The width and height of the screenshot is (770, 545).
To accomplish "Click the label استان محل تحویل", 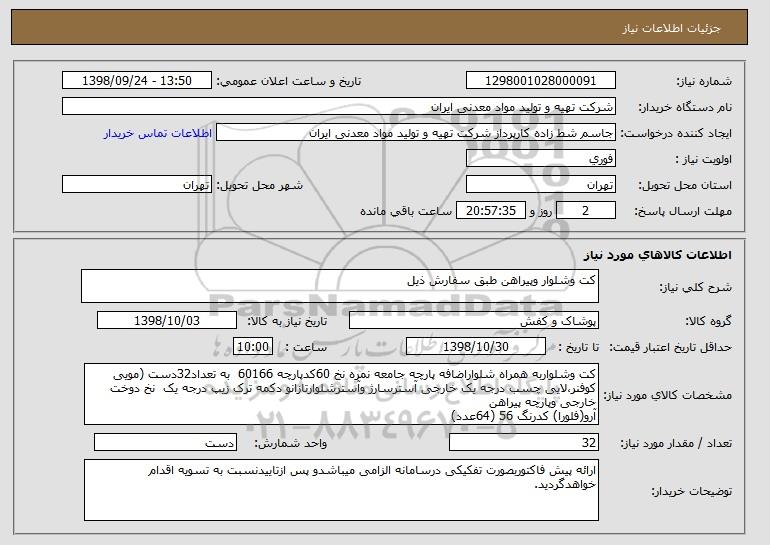I will pyautogui.click(x=685, y=185).
